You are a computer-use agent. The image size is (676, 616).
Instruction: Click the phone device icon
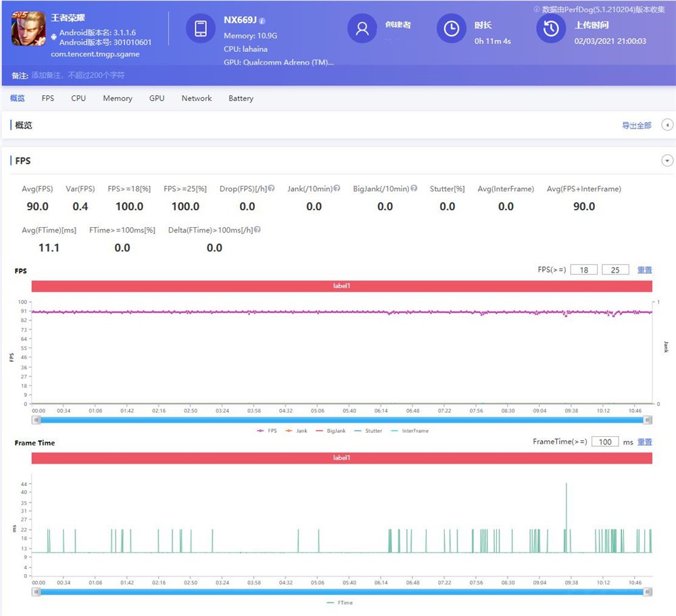click(201, 28)
